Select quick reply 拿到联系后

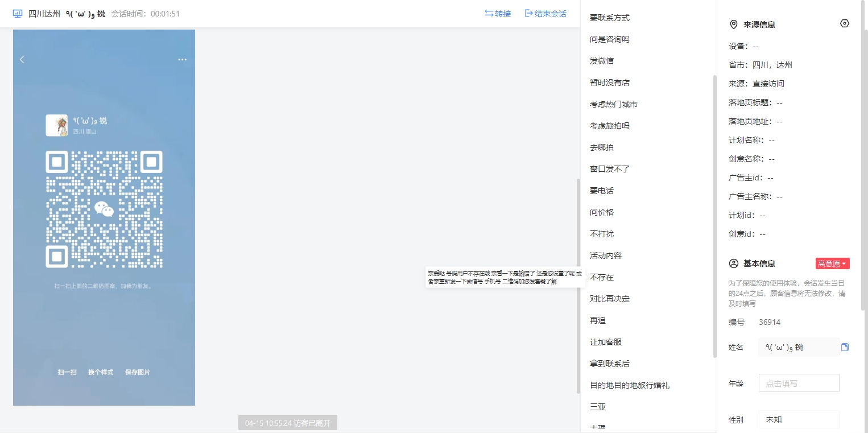(610, 364)
